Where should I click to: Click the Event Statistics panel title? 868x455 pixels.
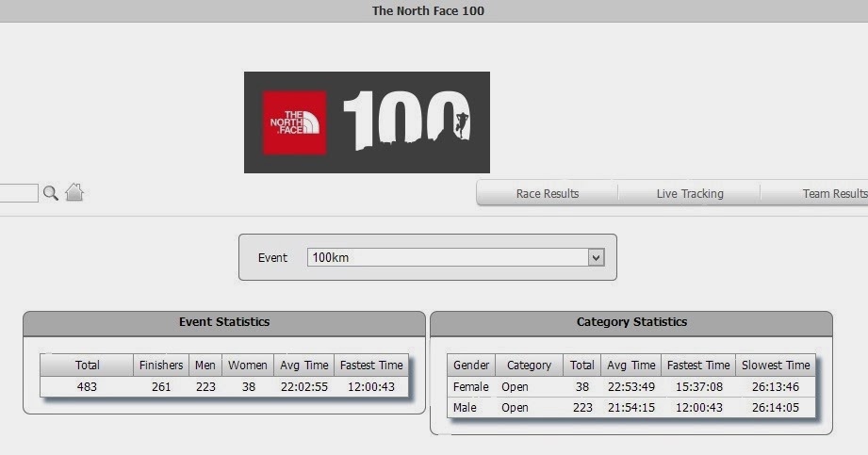point(224,322)
